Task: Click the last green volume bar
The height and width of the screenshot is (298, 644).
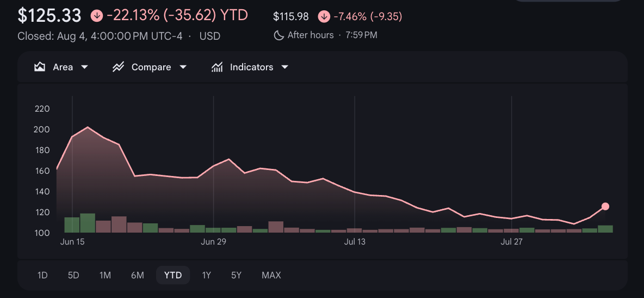Action: [x=605, y=229]
